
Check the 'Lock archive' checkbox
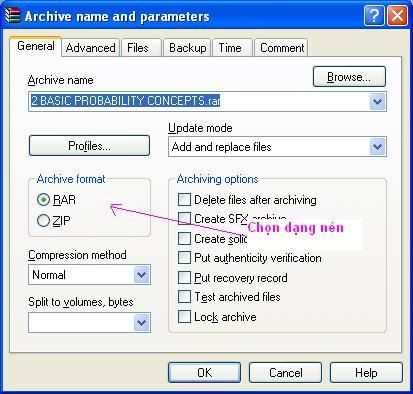coord(184,316)
